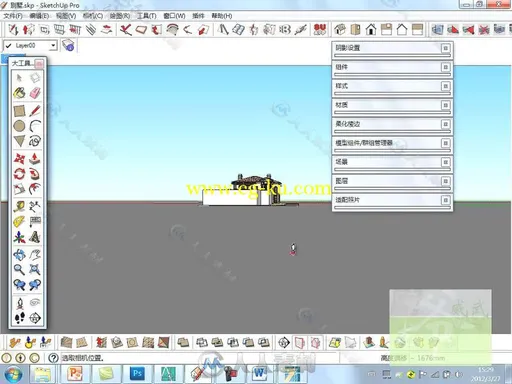Open the 相机(C) menu
The image size is (512, 384).
93,16
